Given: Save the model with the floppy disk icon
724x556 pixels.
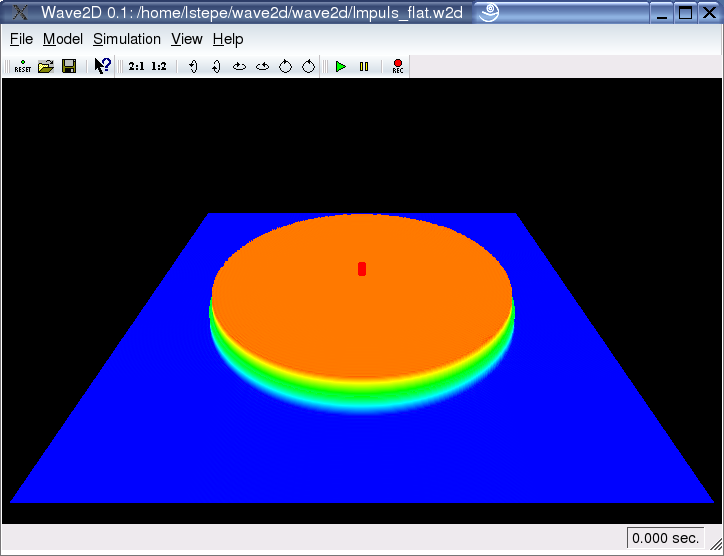Looking at the screenshot, I should [69, 66].
